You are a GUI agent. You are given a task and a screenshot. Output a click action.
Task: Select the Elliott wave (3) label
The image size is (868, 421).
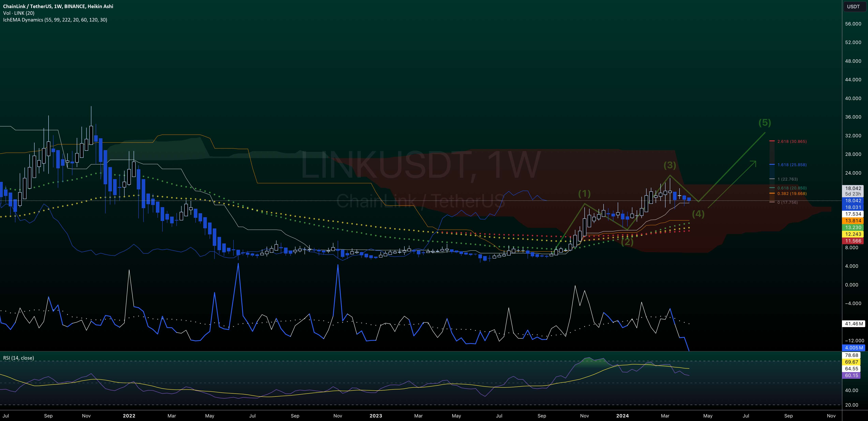670,165
